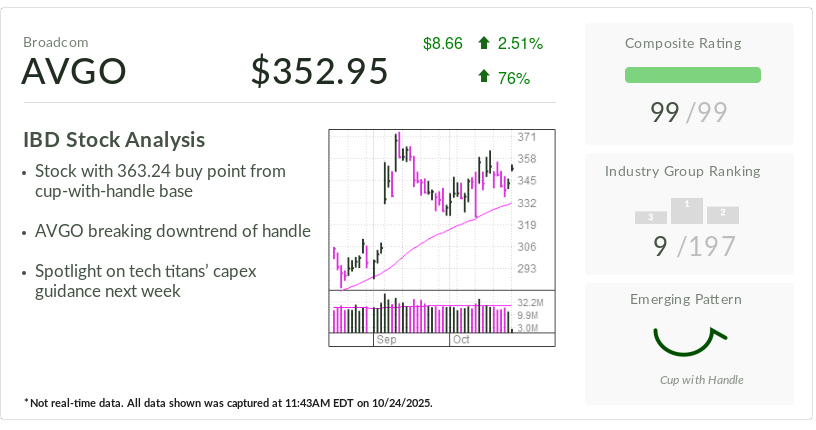The height and width of the screenshot is (430, 816).
Task: Click the 363.24 buy point bullet text
Action: coord(159,181)
